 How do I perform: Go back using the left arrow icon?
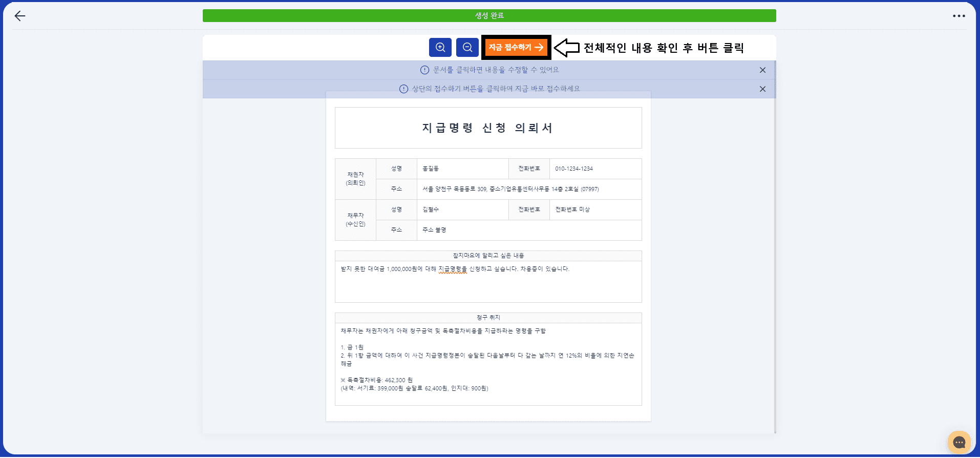[x=20, y=16]
